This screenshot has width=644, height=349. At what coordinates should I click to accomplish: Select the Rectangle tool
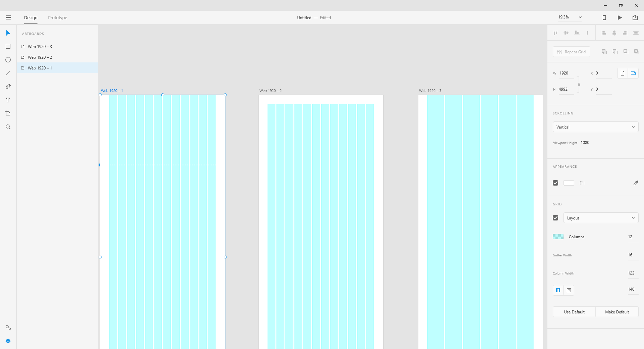pos(8,46)
